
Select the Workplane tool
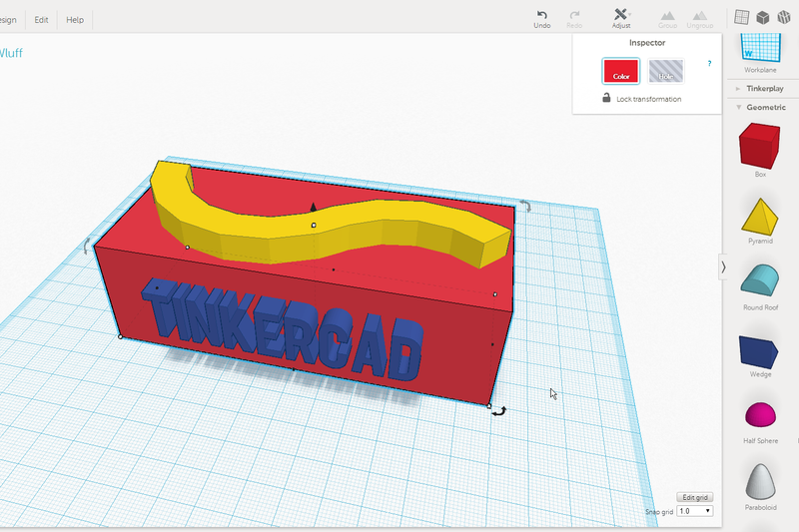click(760, 52)
